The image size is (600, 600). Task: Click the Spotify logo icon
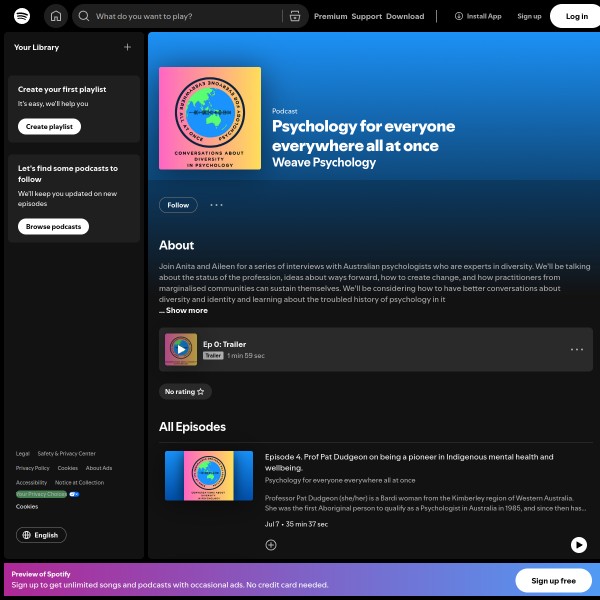coord(22,16)
